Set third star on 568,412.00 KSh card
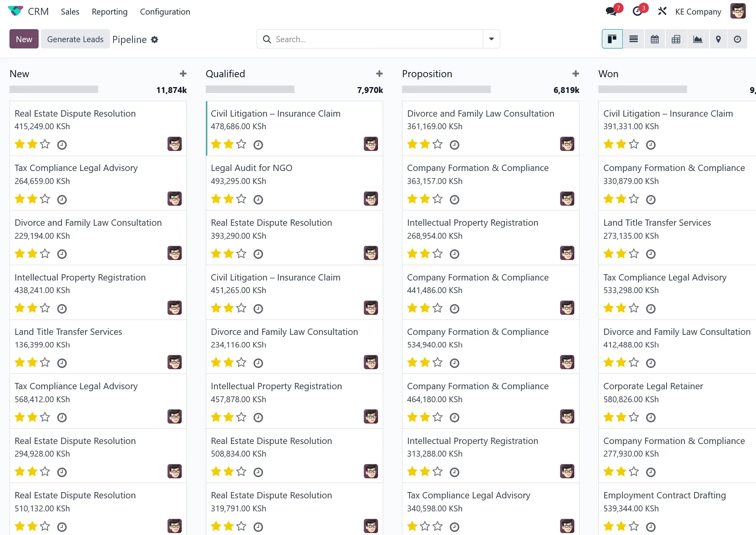Screen dimensions: 756x535 (45, 417)
